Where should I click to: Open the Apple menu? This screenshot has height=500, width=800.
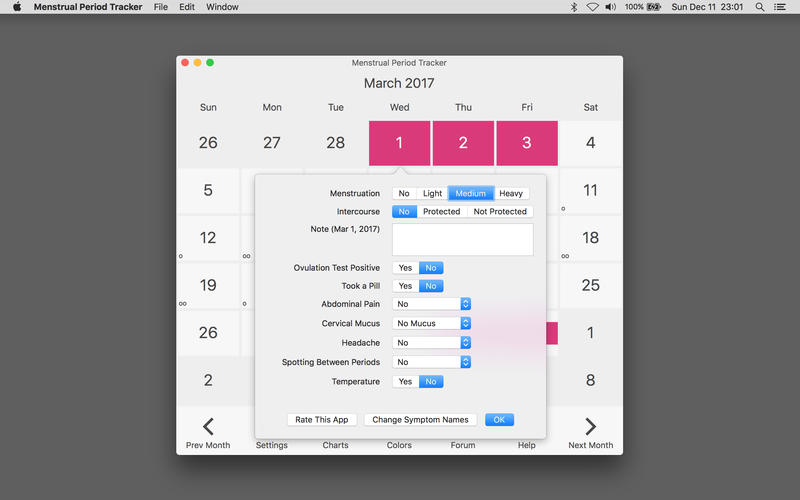coord(17,7)
